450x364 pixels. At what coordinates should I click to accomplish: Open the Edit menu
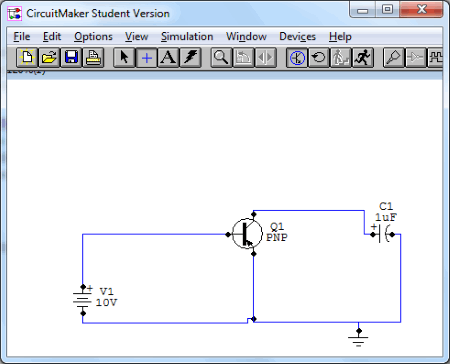click(52, 36)
